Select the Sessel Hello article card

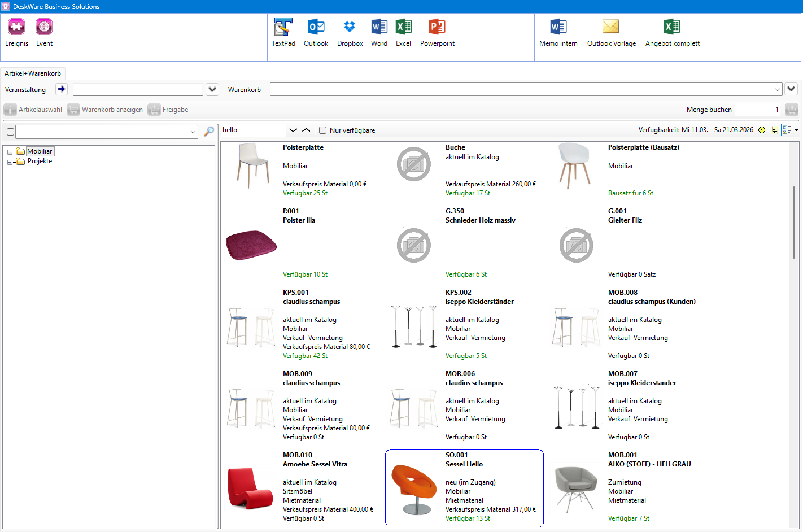pyautogui.click(x=464, y=487)
